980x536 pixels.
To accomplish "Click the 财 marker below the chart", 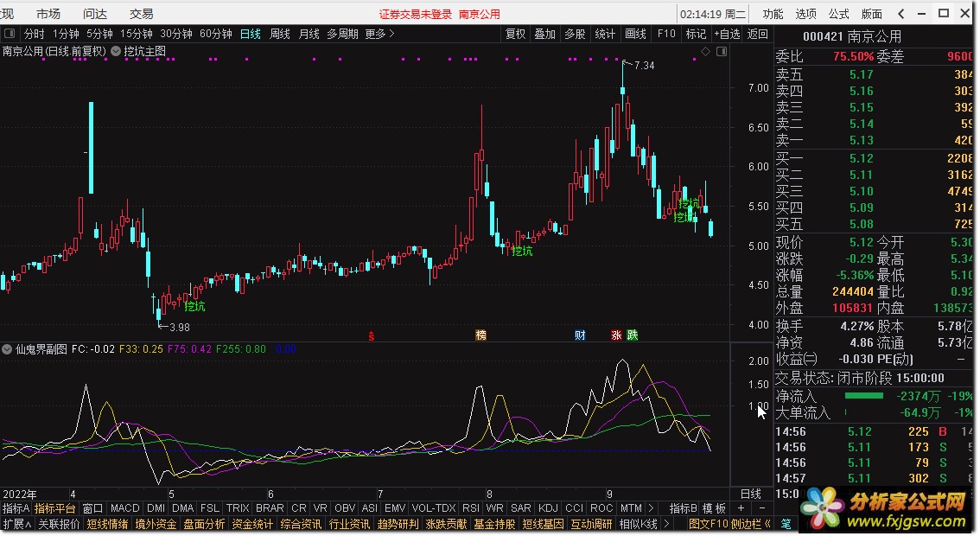I will pos(580,335).
